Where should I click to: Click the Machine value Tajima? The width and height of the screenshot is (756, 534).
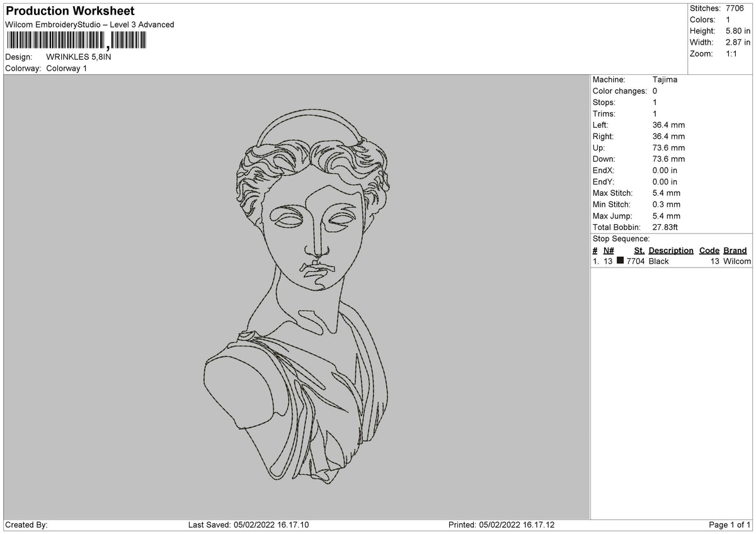[665, 80]
